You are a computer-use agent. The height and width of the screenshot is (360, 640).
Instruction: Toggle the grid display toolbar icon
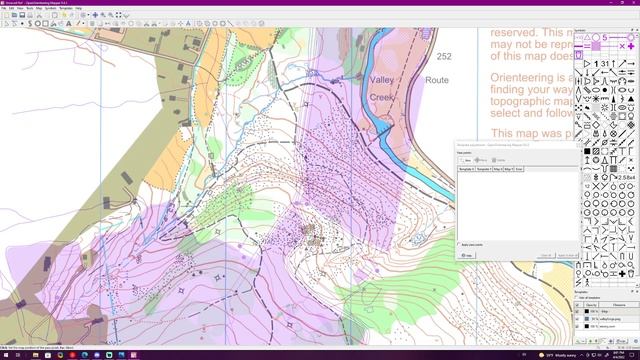[x=83, y=15]
